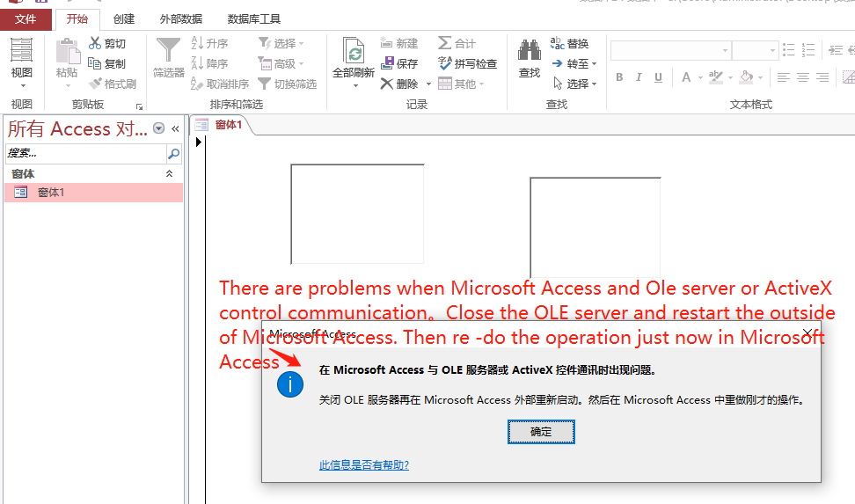Click the Font Color (A) button
The image size is (855, 504).
click(x=686, y=77)
